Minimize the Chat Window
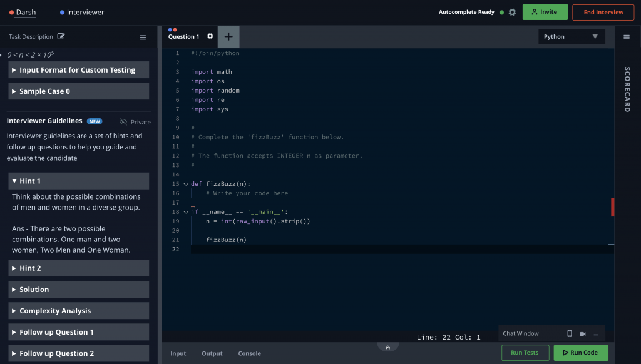 click(595, 333)
